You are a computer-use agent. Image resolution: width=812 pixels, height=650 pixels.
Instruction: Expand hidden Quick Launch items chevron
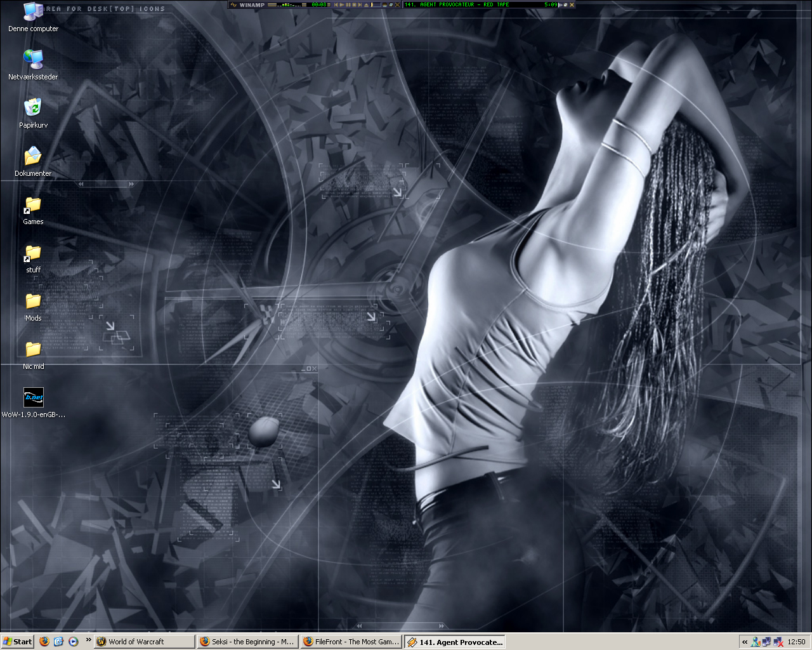coord(88,640)
